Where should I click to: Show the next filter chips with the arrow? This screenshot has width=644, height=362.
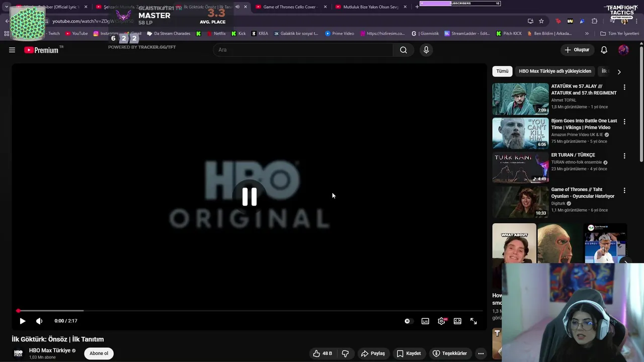click(x=619, y=71)
